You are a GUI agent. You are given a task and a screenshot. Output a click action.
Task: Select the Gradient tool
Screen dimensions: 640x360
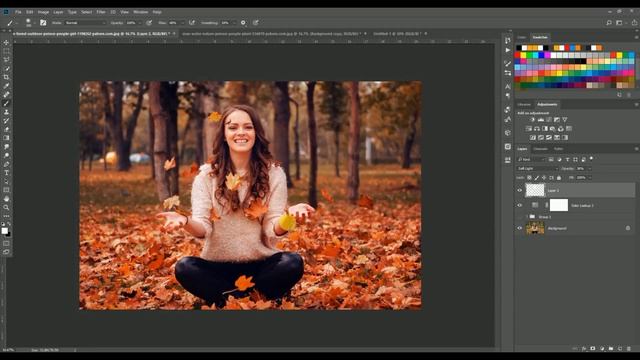point(6,138)
